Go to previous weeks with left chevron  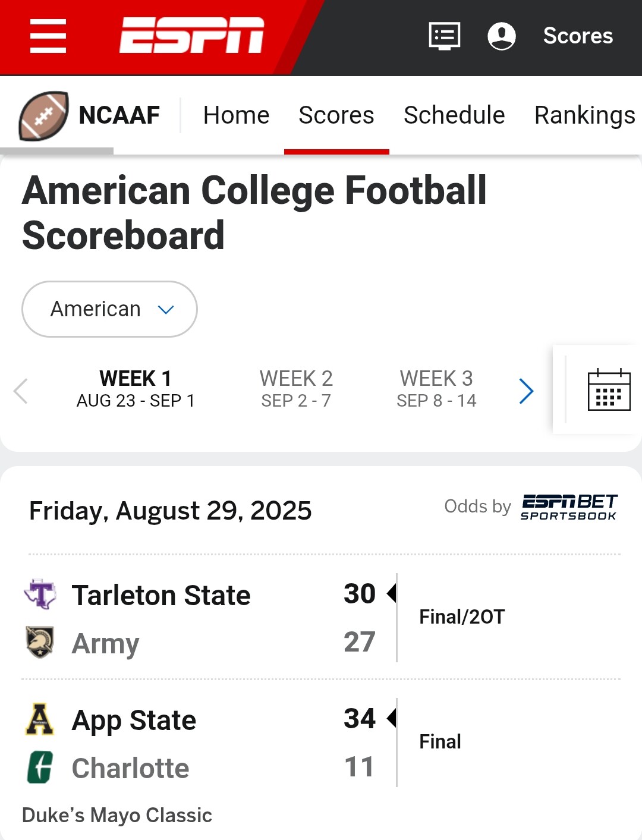point(21,391)
